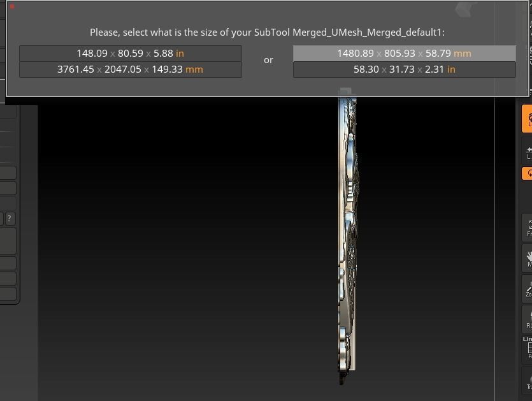
Task: Choose the 148.09 x 80.59 x 5.88 in size
Action: click(131, 54)
